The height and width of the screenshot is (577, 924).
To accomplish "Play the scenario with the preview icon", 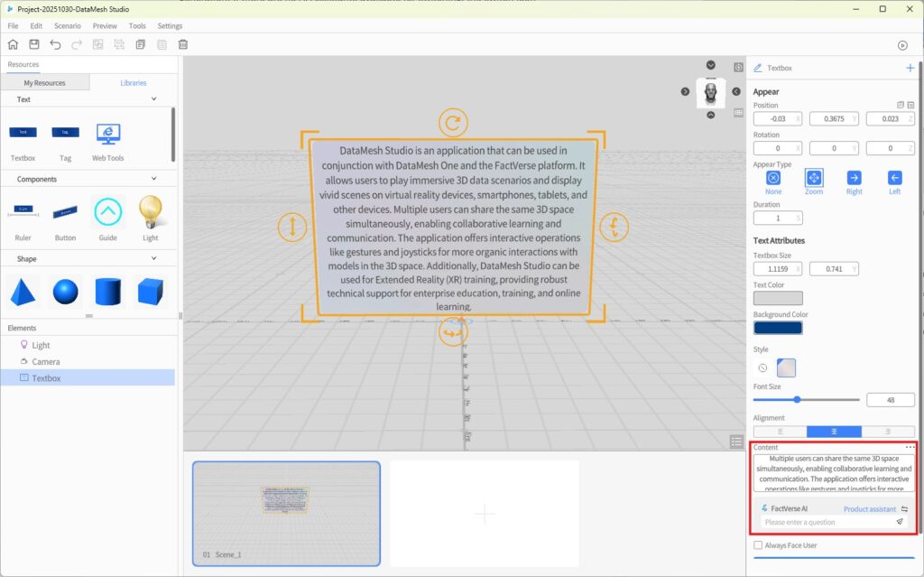I will [x=902, y=45].
